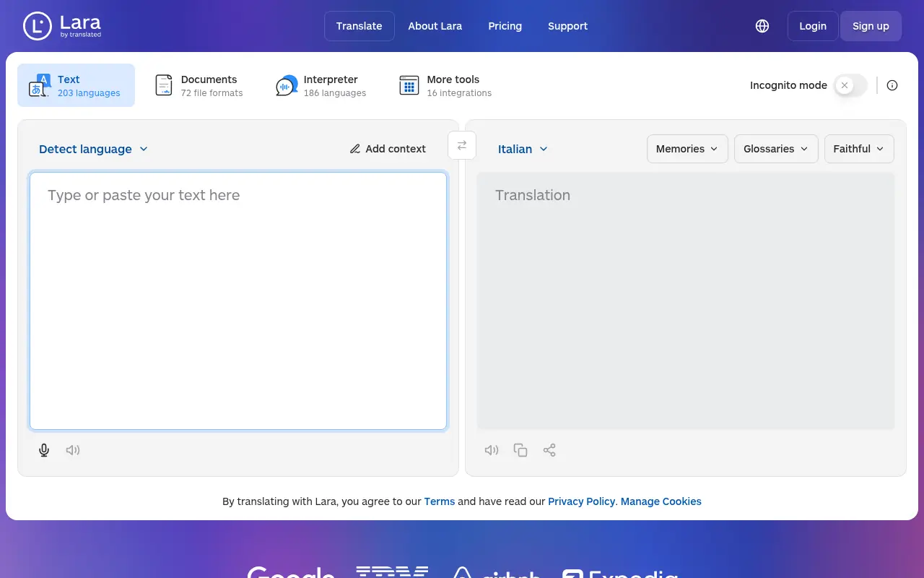924x578 pixels.
Task: Expand the Memories dropdown
Action: [687, 149]
